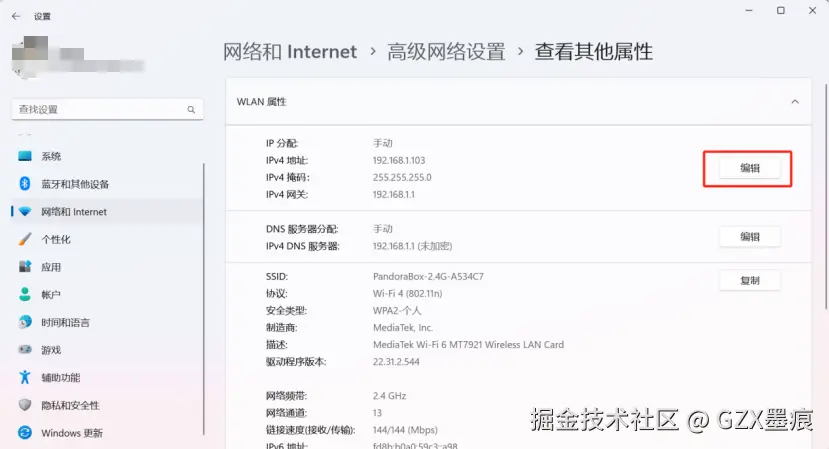Viewport: 829px width, 449px height.
Task: Click the sidebar vertical scrollbar
Action: pos(204,299)
